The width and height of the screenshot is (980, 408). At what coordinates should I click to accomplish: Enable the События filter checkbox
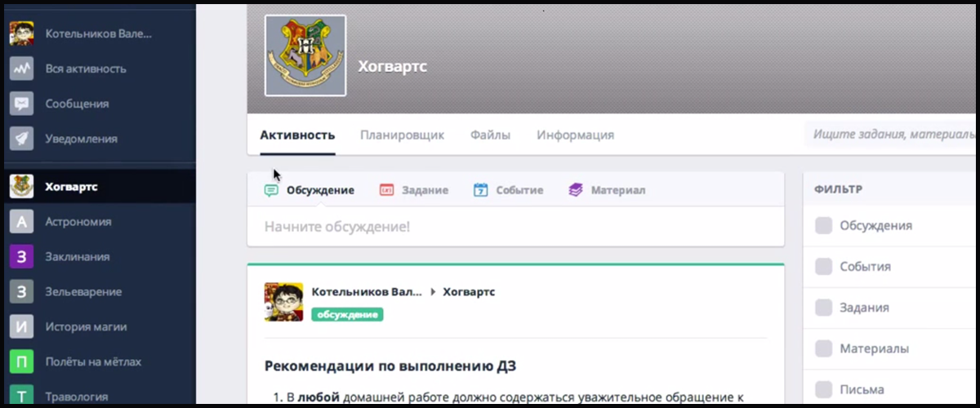coord(823,266)
